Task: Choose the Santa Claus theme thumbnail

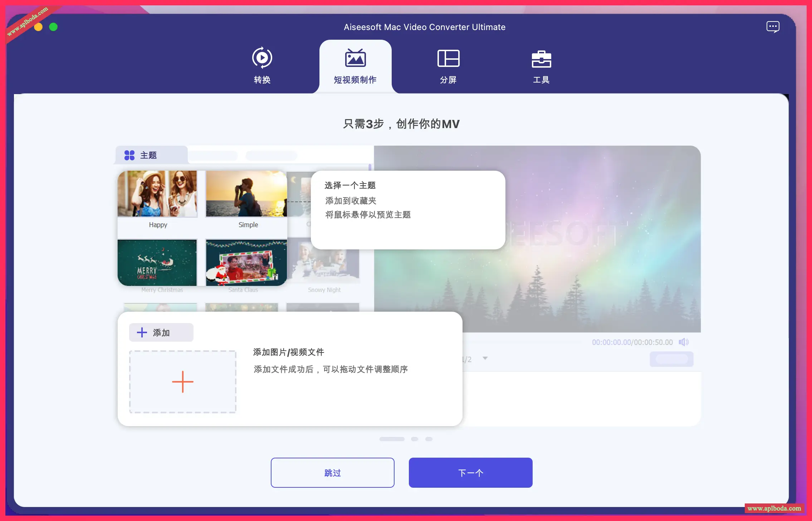Action: pos(246,262)
